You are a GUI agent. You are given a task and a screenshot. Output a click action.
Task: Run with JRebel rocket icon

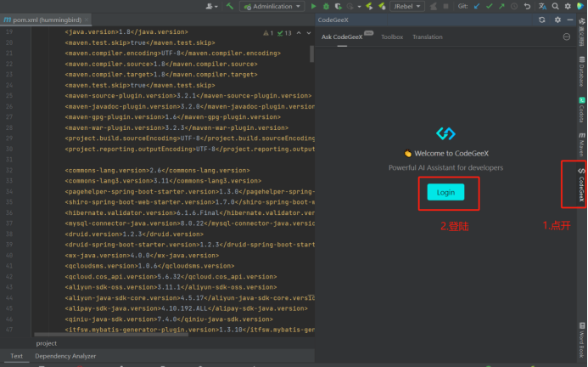[369, 6]
